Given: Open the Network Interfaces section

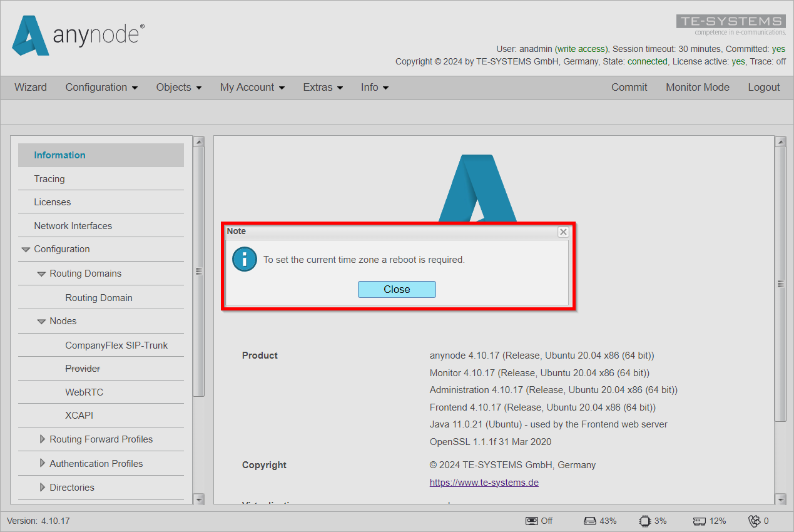Looking at the screenshot, I should click(73, 225).
